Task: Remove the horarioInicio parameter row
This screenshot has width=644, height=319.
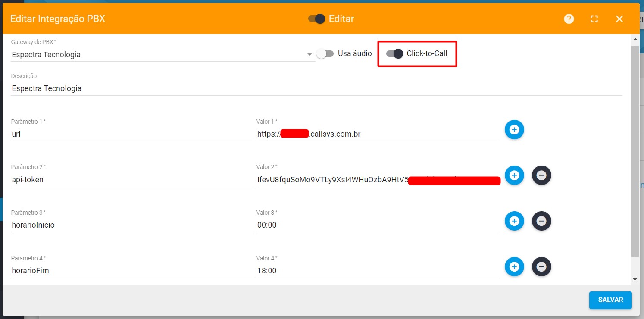Action: point(541,221)
